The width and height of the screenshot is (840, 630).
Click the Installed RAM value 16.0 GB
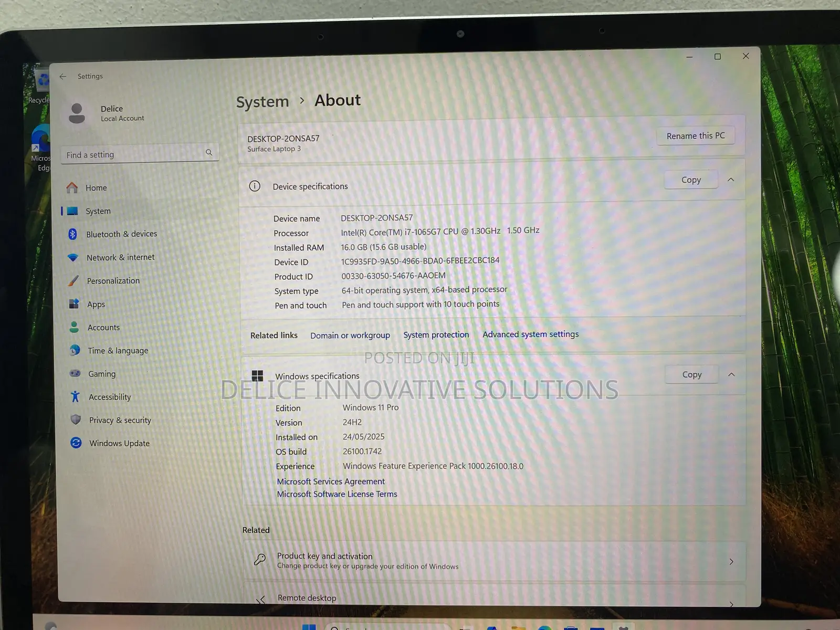(x=383, y=247)
